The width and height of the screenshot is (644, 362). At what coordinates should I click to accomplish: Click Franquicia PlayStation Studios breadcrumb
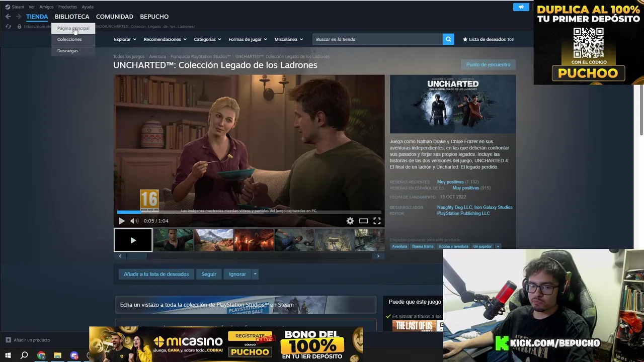pyautogui.click(x=201, y=57)
